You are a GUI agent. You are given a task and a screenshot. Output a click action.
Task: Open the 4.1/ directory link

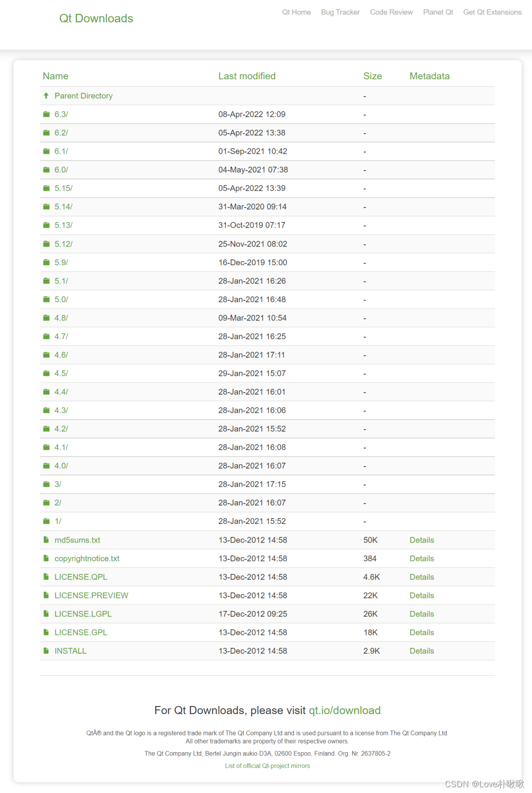(61, 447)
